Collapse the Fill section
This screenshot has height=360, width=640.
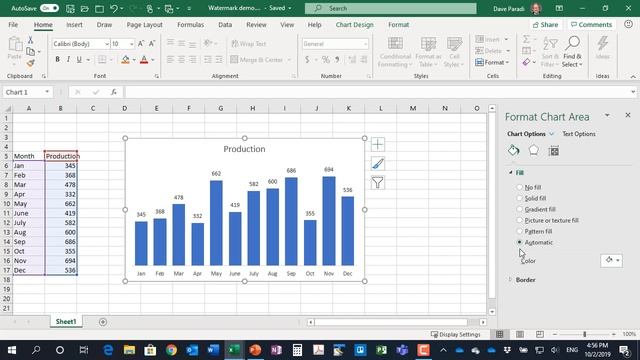(510, 173)
